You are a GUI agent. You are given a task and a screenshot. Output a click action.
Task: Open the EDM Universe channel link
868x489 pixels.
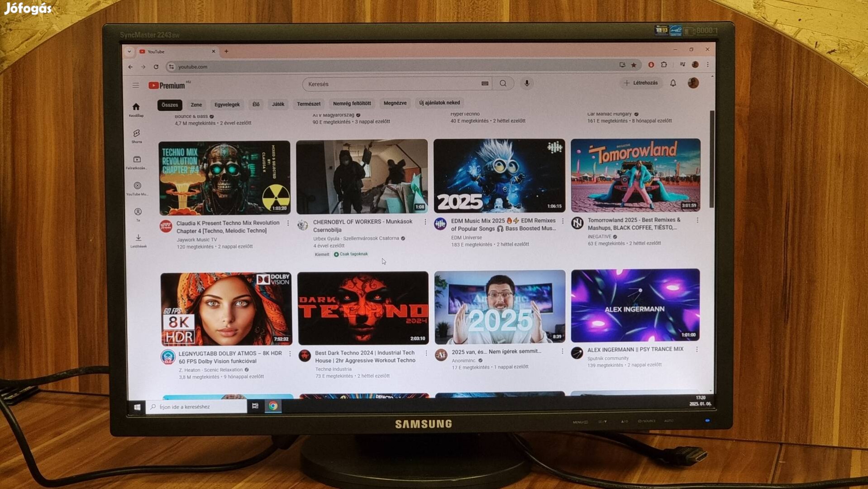point(466,237)
